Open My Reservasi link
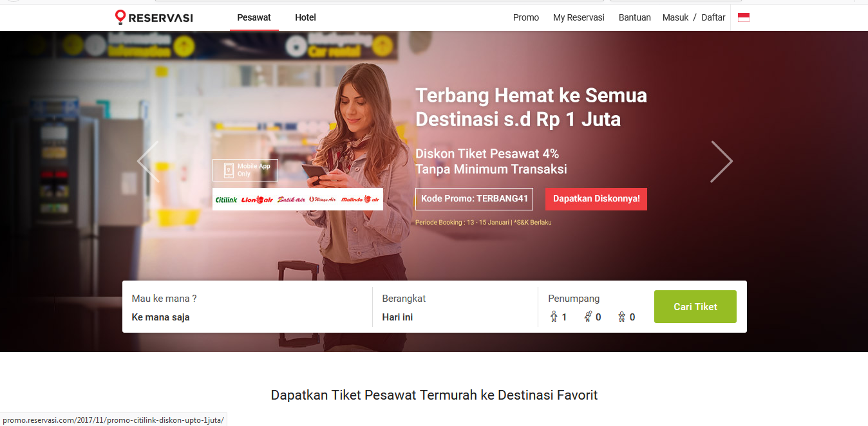This screenshot has width=868, height=426. 579,17
